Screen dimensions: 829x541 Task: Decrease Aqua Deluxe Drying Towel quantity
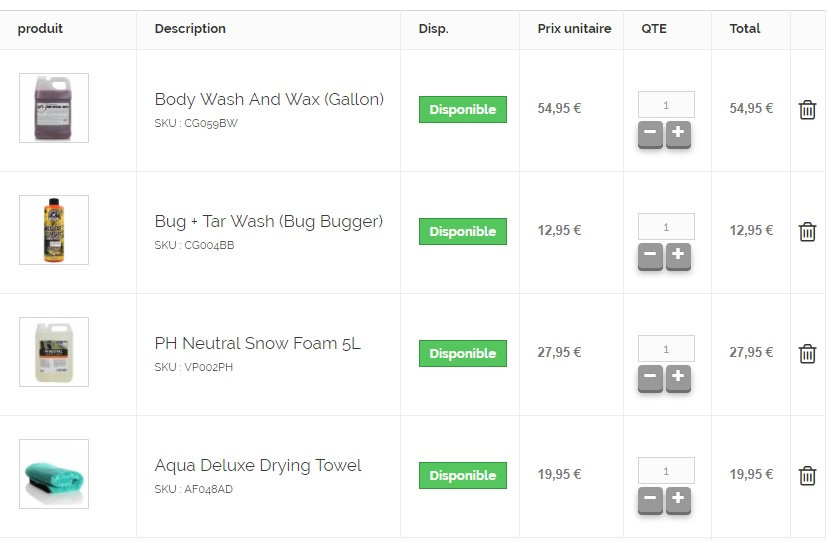tap(650, 499)
